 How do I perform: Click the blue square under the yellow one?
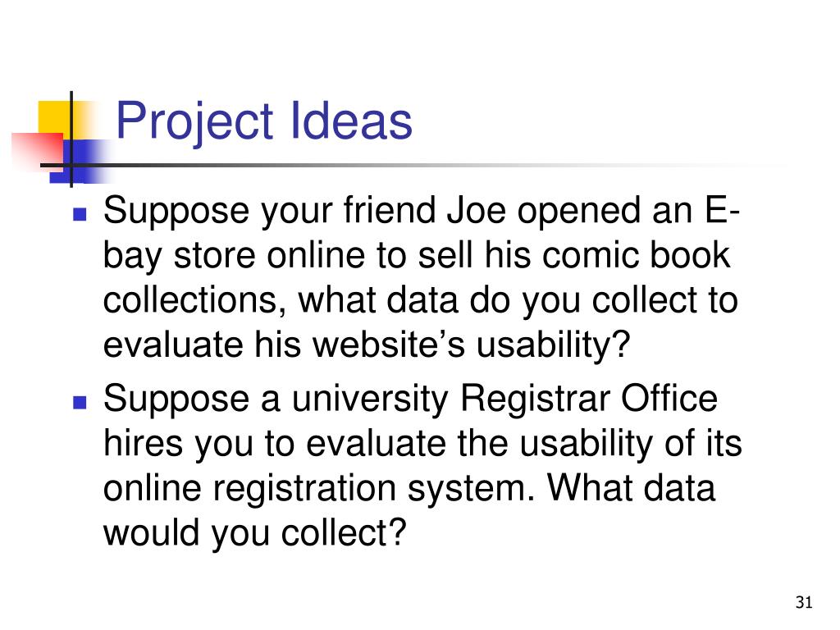pyautogui.click(x=79, y=162)
